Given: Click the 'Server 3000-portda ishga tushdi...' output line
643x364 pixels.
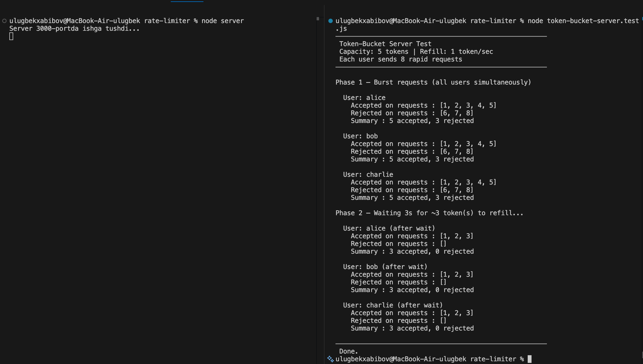Looking at the screenshot, I should 74,29.
